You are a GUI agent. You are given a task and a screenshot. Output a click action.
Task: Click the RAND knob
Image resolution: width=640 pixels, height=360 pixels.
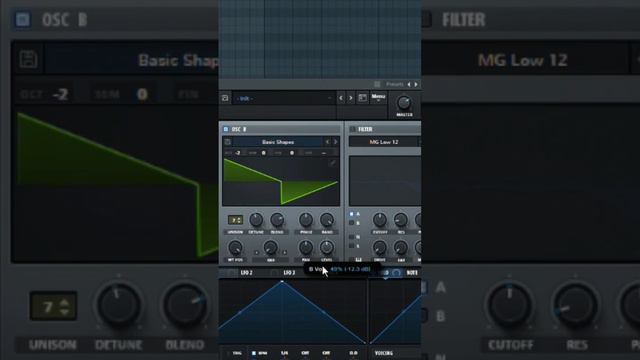click(x=327, y=220)
